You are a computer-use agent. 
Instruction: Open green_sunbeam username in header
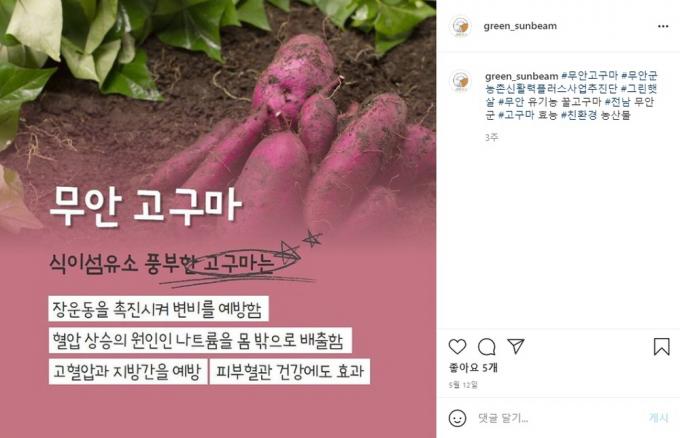520,26
